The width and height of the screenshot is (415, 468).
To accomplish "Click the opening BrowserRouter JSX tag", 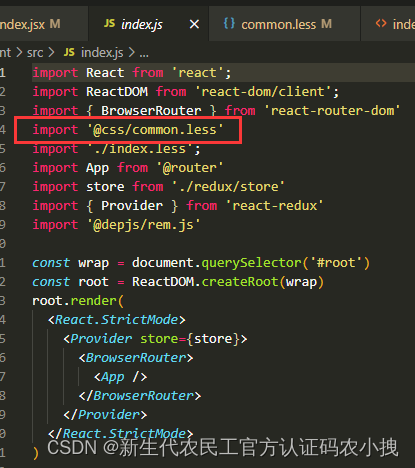I will (136, 358).
